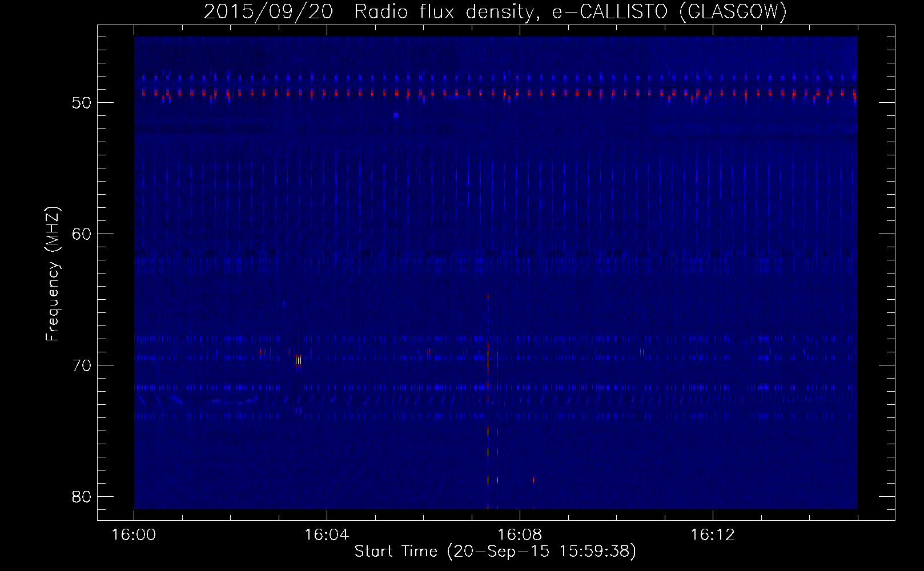Click the 16:04 time tick label

coord(327,535)
